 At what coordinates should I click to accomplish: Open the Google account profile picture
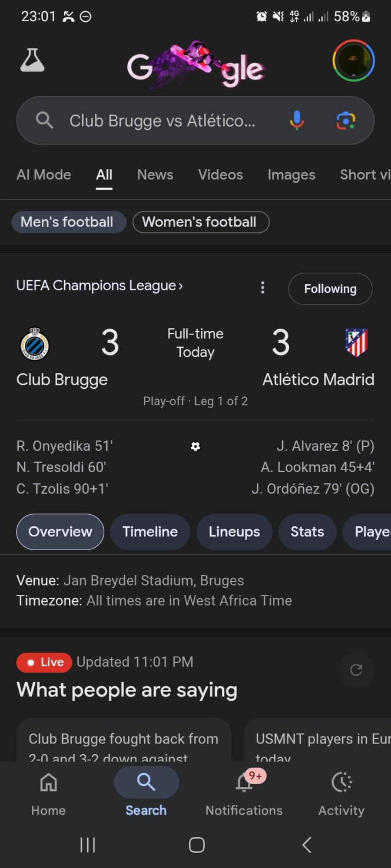[x=354, y=60]
